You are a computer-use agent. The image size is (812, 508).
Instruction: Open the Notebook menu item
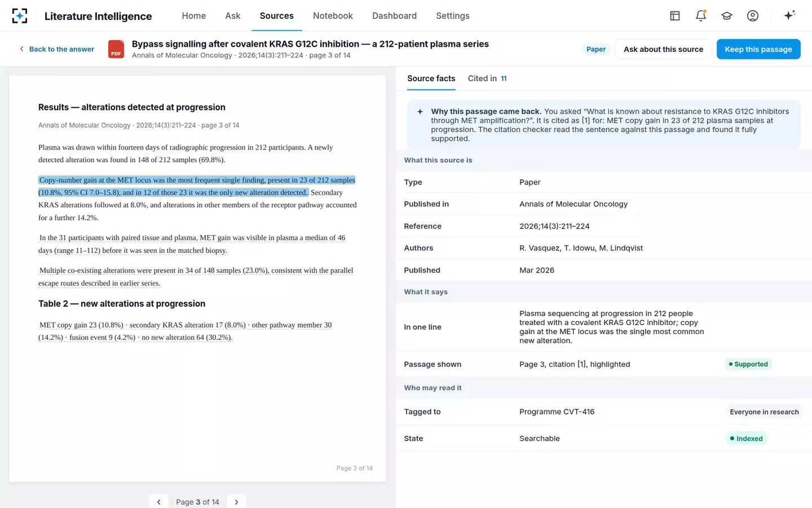point(333,16)
